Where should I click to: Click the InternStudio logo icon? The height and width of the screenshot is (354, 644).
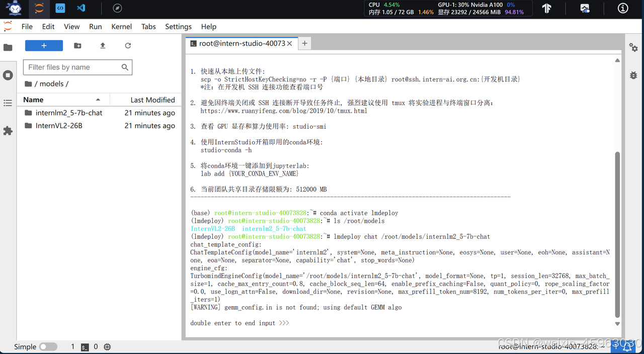(14, 9)
